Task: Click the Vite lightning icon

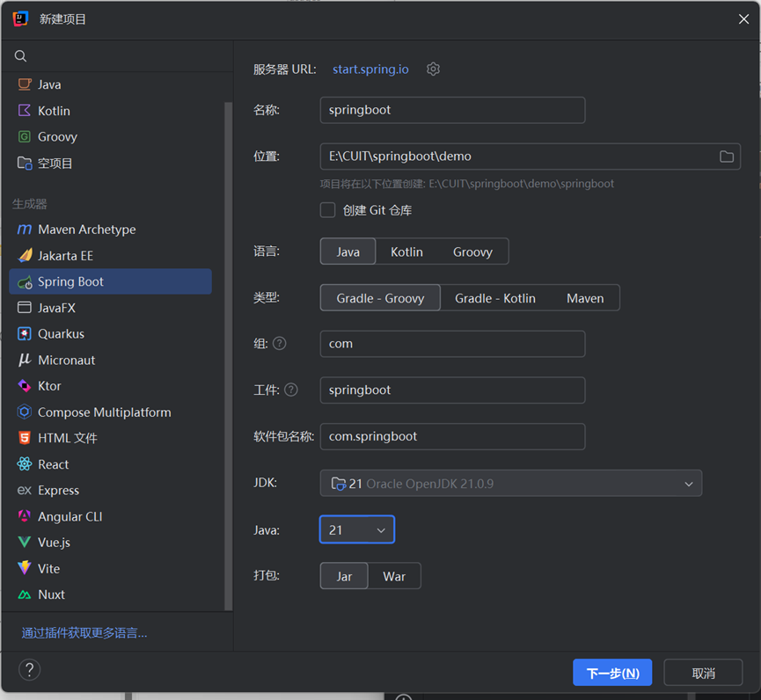Action: [25, 568]
